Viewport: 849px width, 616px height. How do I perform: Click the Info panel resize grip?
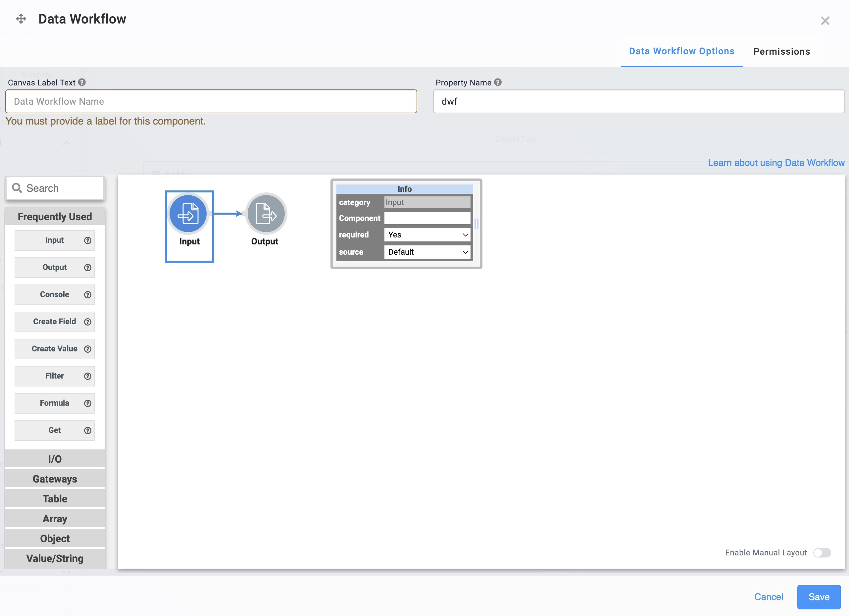click(x=476, y=224)
